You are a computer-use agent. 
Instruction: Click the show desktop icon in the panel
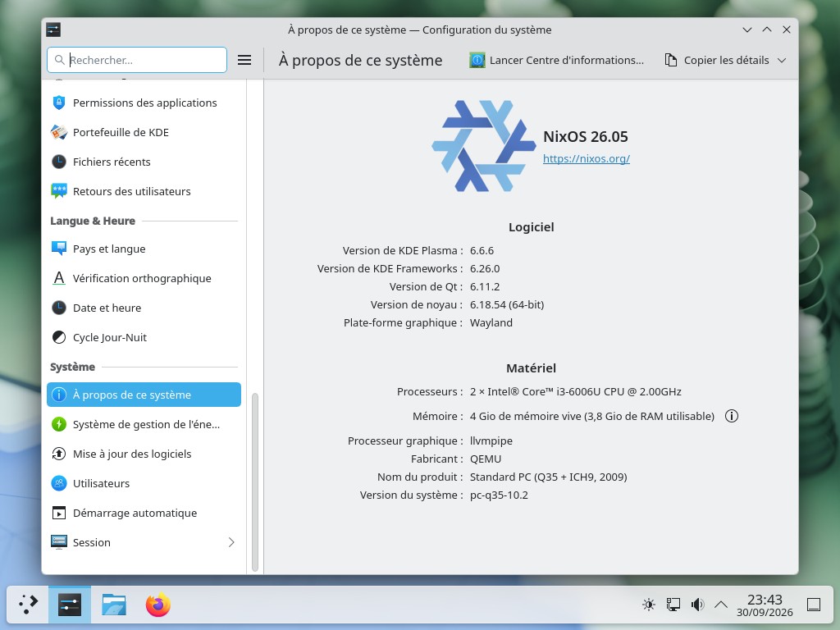coord(814,605)
